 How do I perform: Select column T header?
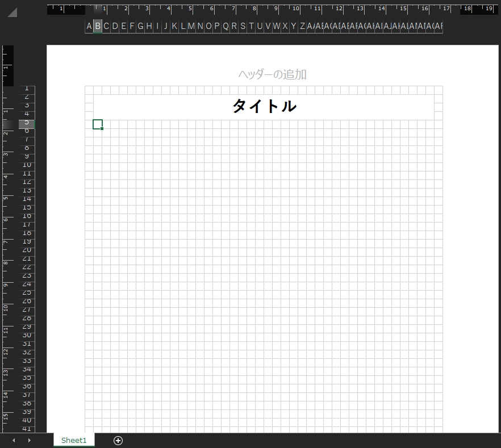(251, 26)
